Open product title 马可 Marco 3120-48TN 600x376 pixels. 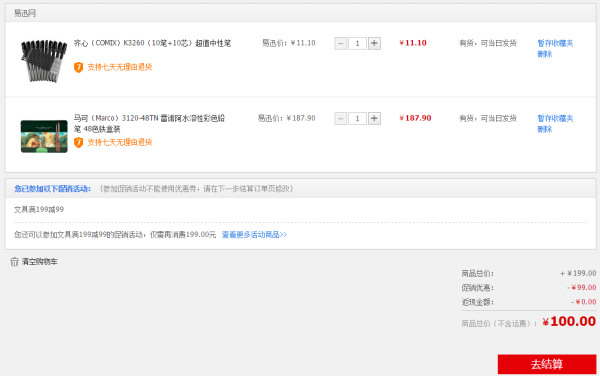pyautogui.click(x=149, y=123)
